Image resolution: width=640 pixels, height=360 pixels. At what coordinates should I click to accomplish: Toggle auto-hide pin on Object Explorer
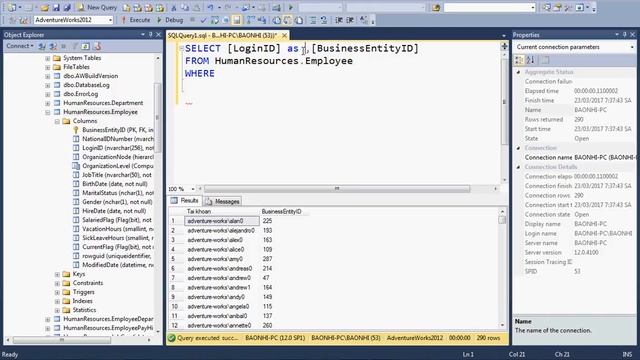[151, 35]
